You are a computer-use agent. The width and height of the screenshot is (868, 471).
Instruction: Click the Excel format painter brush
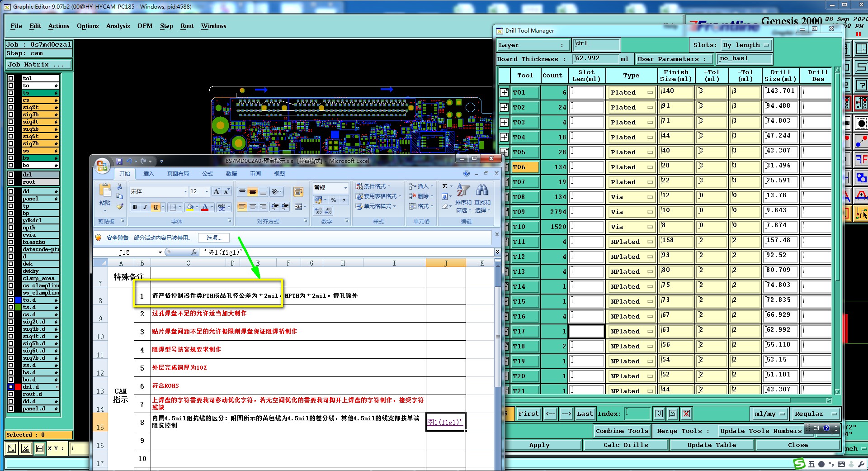(x=119, y=206)
